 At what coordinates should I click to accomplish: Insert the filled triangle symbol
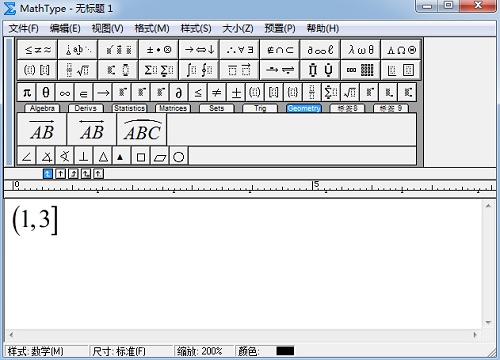122,156
